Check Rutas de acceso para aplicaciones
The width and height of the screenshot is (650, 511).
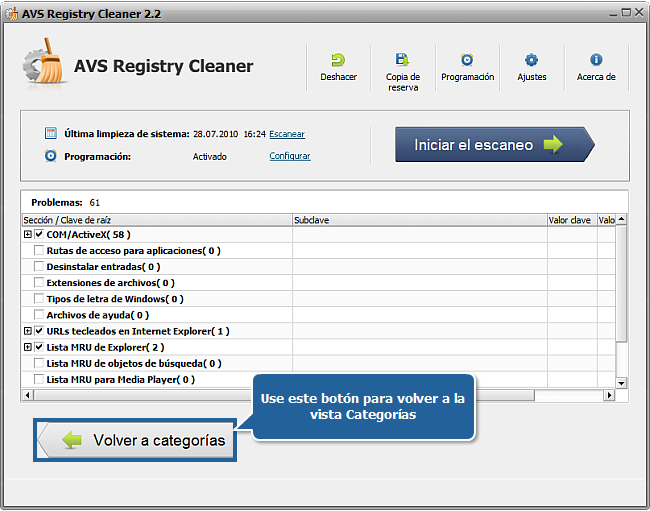coord(39,250)
